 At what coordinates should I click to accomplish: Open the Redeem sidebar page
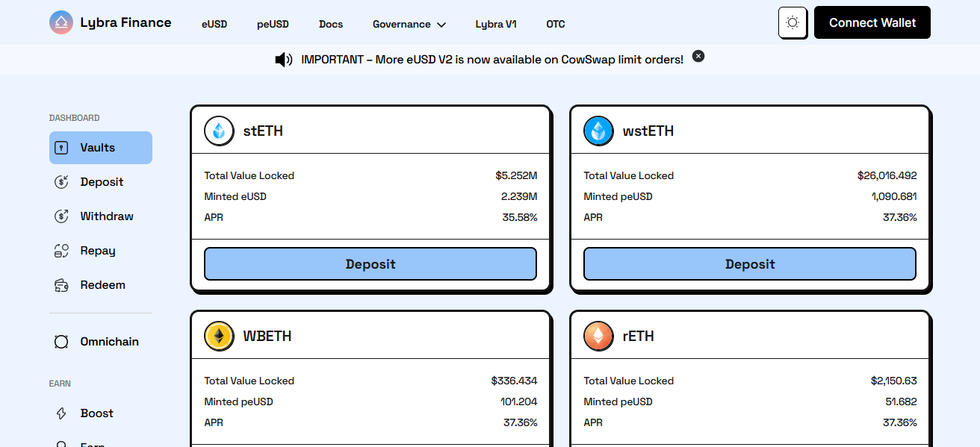[x=101, y=285]
